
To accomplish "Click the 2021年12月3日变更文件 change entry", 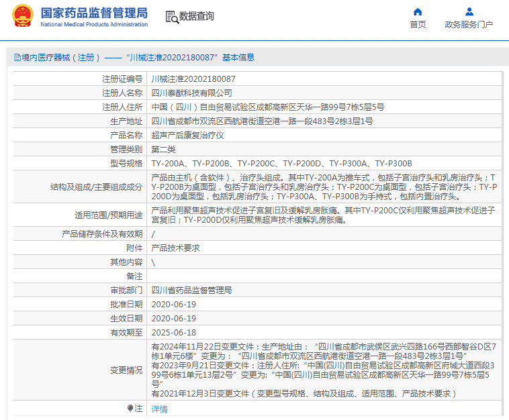I will tap(304, 394).
